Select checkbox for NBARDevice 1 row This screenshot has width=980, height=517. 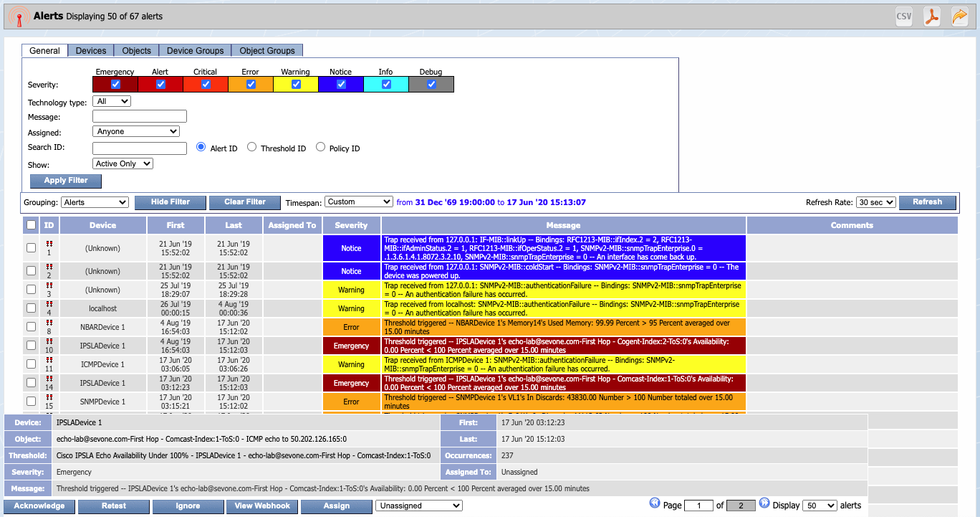click(31, 327)
